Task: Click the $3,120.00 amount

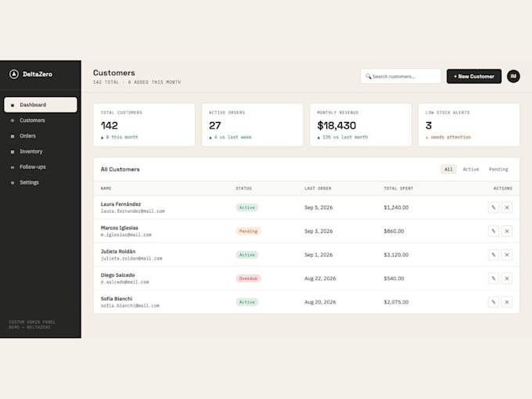Action: click(396, 255)
